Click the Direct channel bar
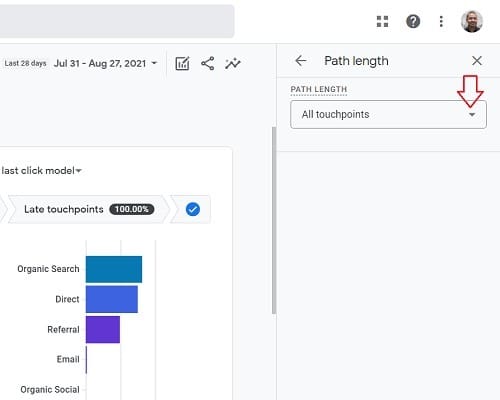The height and width of the screenshot is (400, 500). (112, 299)
